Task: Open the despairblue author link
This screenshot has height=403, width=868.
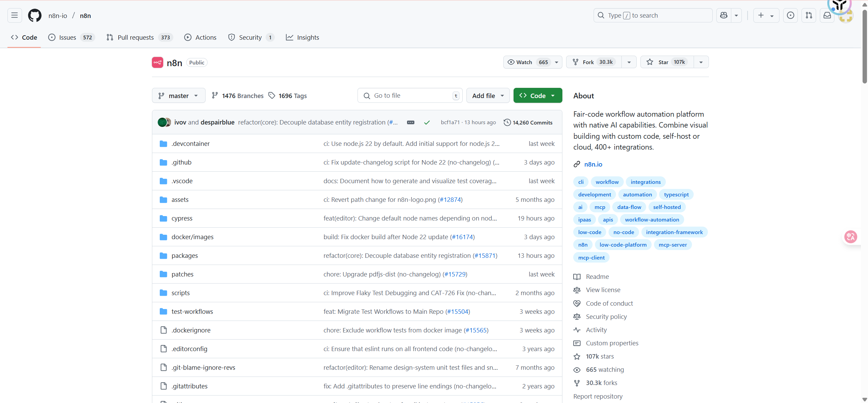Action: click(x=217, y=122)
